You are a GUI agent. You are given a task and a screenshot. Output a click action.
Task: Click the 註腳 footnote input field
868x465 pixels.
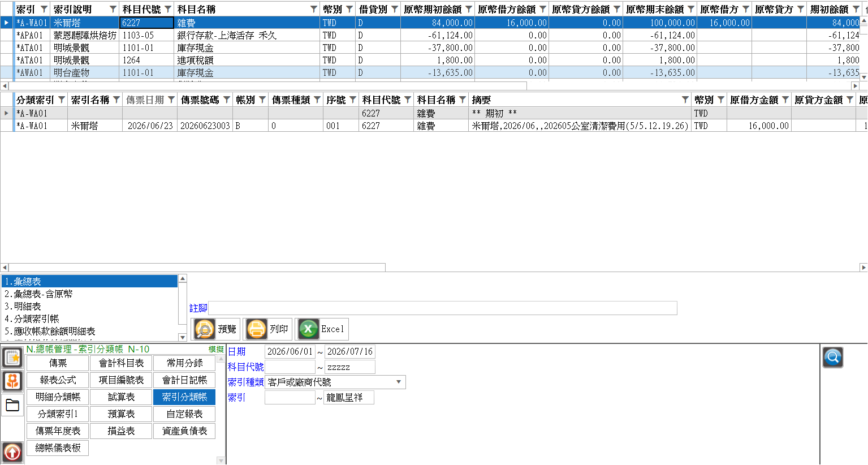coord(442,308)
